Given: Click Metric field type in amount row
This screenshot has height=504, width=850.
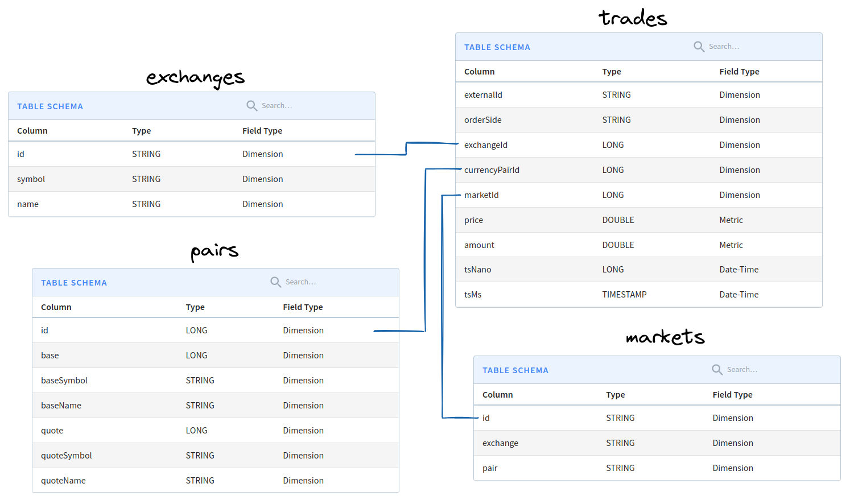Looking at the screenshot, I should click(731, 245).
